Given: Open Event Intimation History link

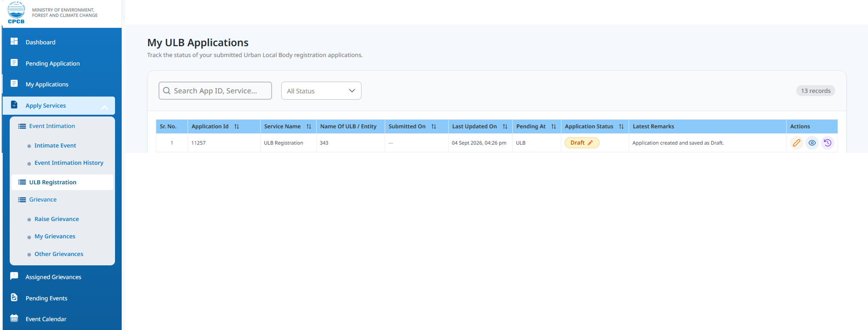Looking at the screenshot, I should point(69,163).
